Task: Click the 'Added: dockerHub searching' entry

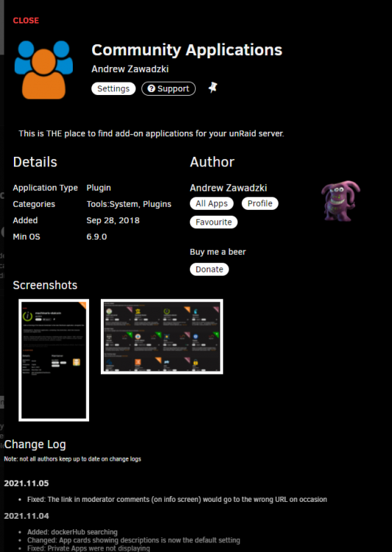Action: 73,532
